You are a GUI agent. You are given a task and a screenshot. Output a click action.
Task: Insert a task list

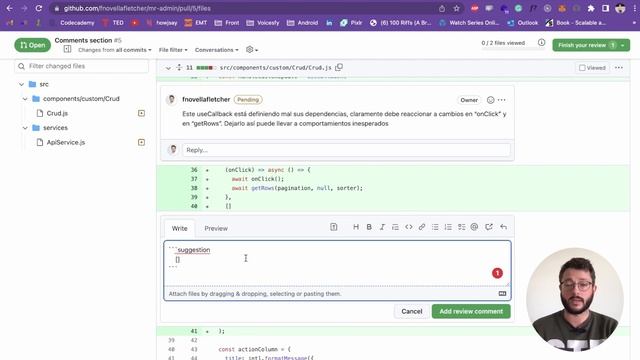pos(461,227)
